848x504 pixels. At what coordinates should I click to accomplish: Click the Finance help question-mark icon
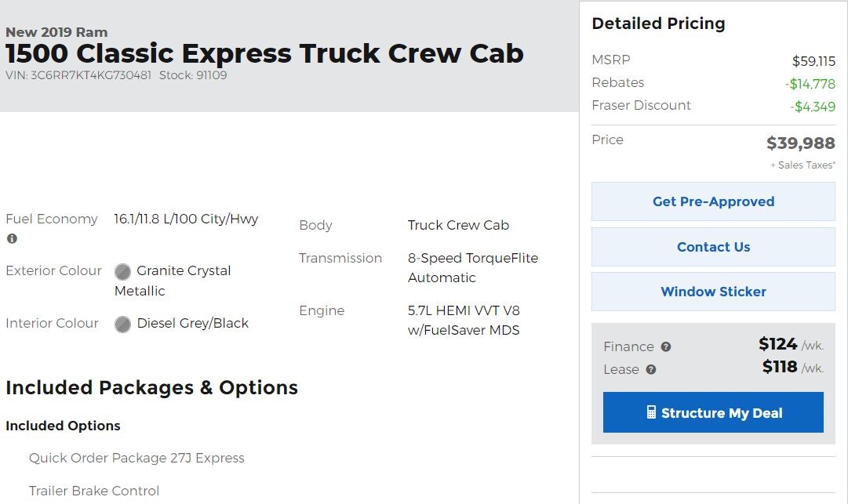click(x=666, y=346)
